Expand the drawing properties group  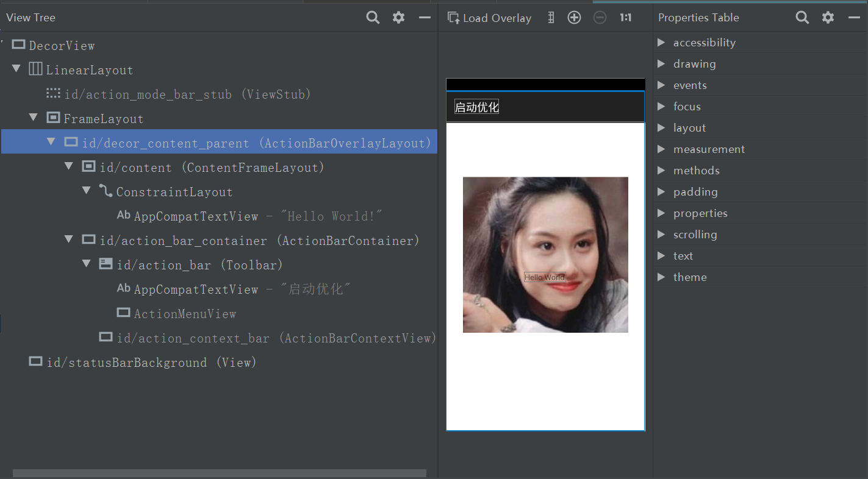[x=661, y=64]
